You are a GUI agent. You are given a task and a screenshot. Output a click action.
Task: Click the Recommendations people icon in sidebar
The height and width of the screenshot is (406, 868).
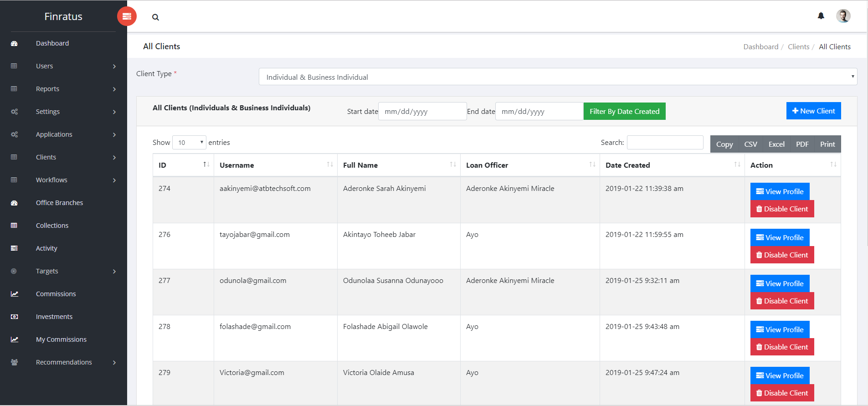coord(15,362)
